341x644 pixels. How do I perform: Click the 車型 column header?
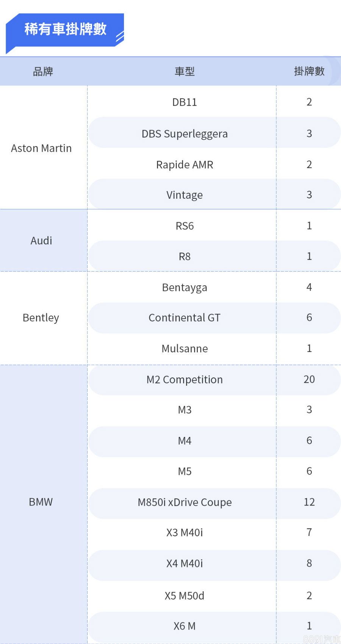click(x=185, y=71)
